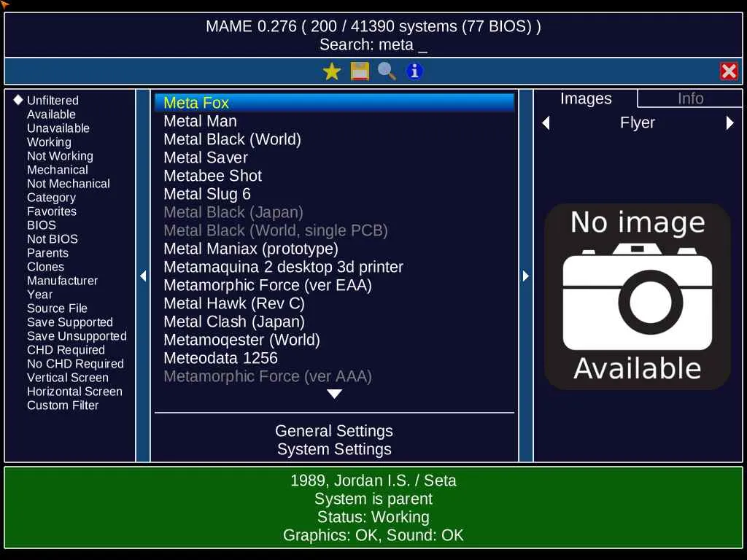Switch to the Images tab

pos(586,98)
